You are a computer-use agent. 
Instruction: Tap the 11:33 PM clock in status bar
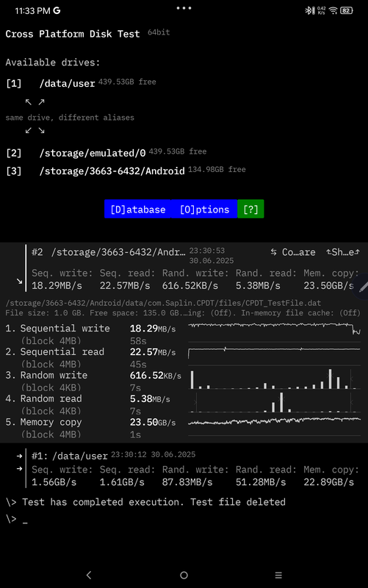tap(32, 10)
